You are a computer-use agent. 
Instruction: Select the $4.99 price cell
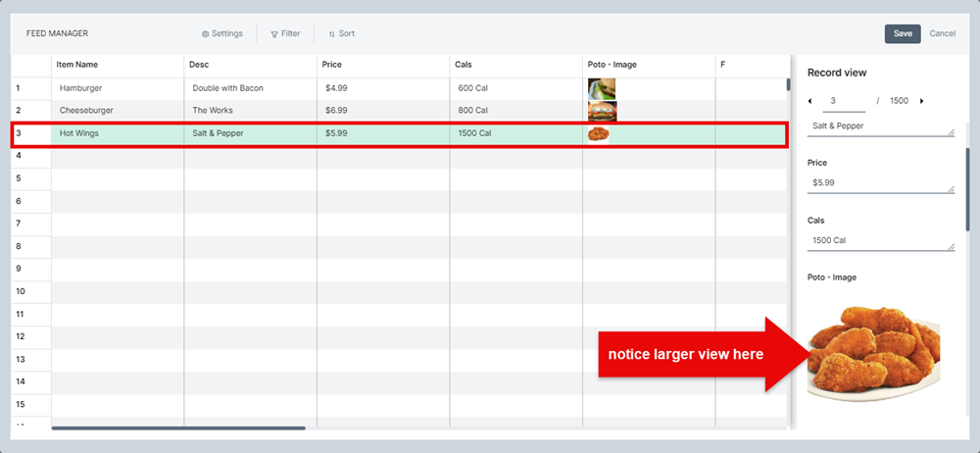coord(383,89)
